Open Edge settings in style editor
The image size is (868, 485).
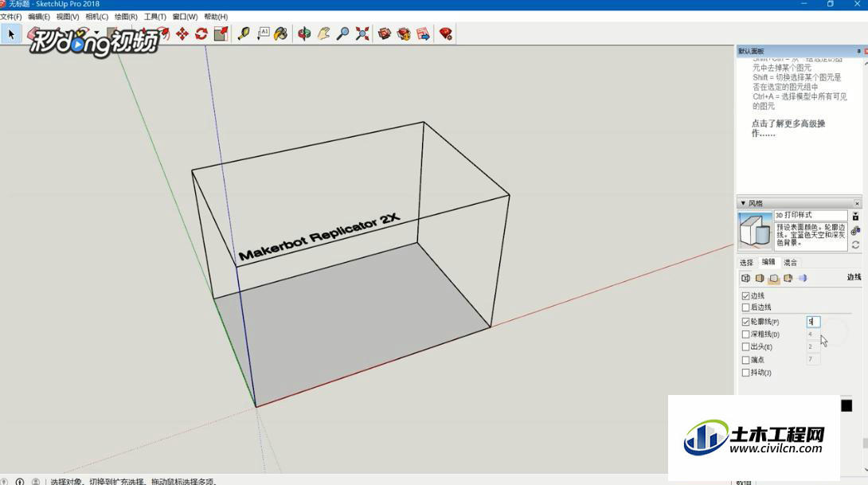point(745,278)
